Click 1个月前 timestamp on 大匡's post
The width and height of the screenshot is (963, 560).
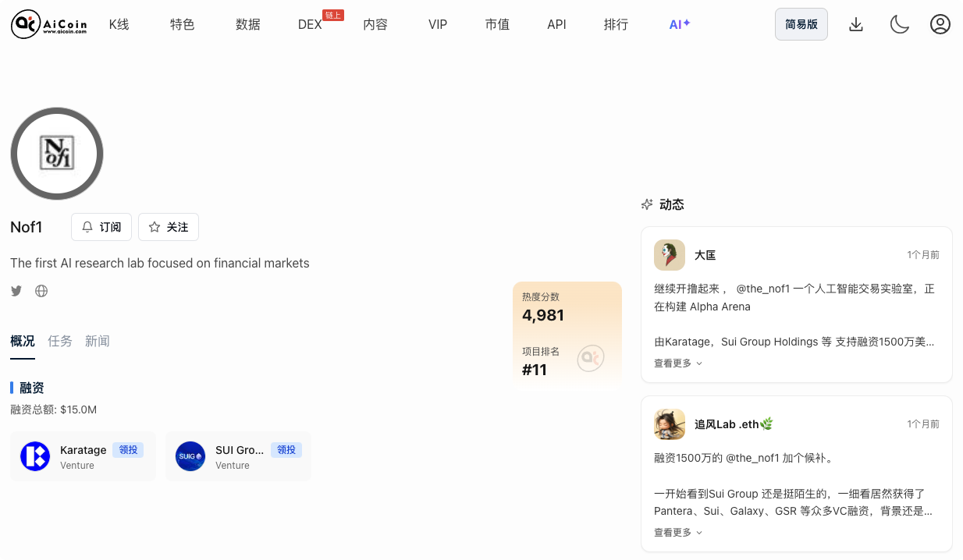point(923,255)
